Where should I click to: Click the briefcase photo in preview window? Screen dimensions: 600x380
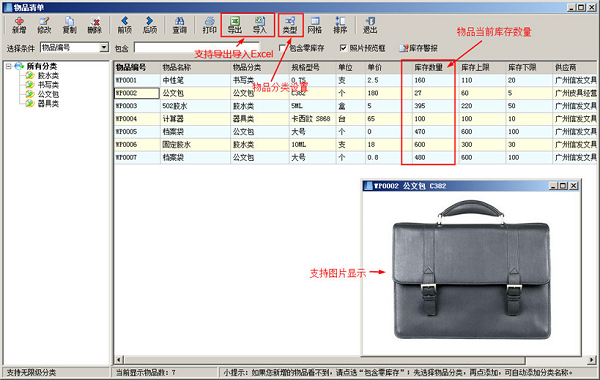[x=471, y=270]
